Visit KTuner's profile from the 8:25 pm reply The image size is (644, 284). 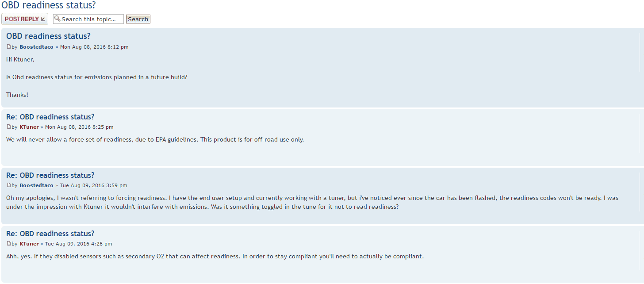29,127
